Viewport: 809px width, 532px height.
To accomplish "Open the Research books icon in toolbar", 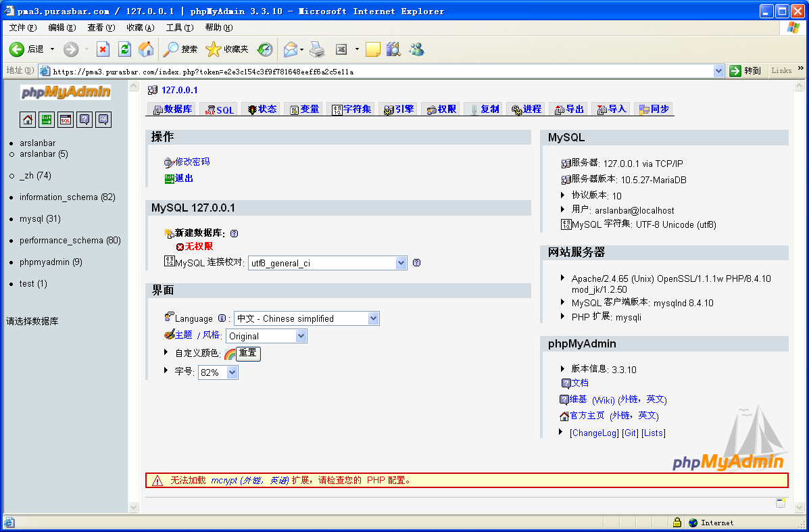I will pos(393,49).
